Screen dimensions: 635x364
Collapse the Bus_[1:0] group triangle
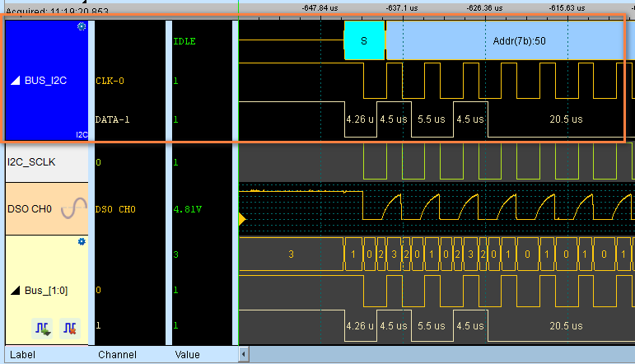coord(16,291)
